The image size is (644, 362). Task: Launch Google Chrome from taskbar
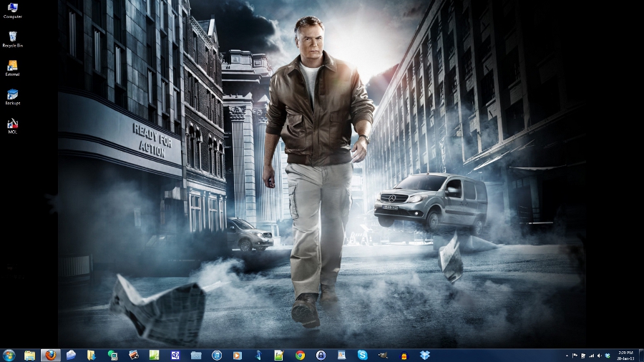coord(301,356)
